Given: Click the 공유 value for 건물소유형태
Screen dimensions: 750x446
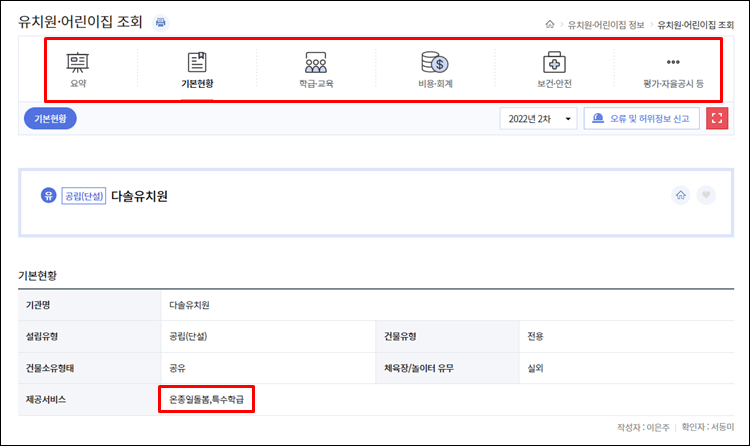Looking at the screenshot, I should (x=177, y=368).
